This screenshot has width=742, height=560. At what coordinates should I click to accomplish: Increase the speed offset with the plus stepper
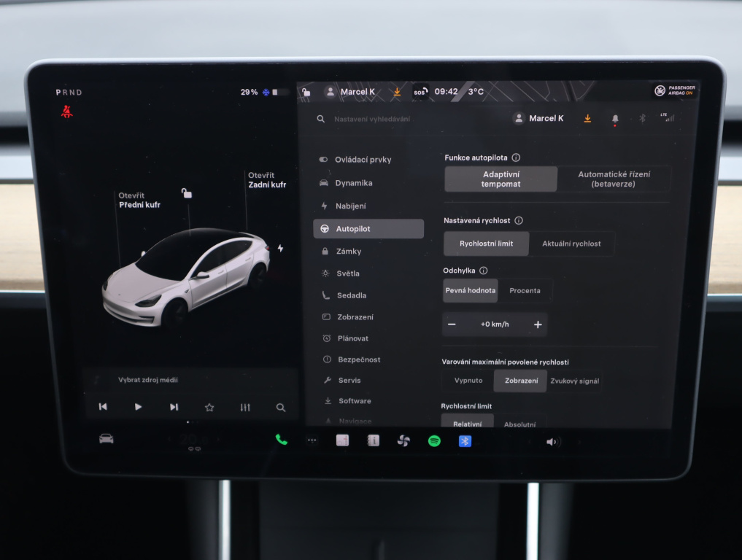(538, 324)
